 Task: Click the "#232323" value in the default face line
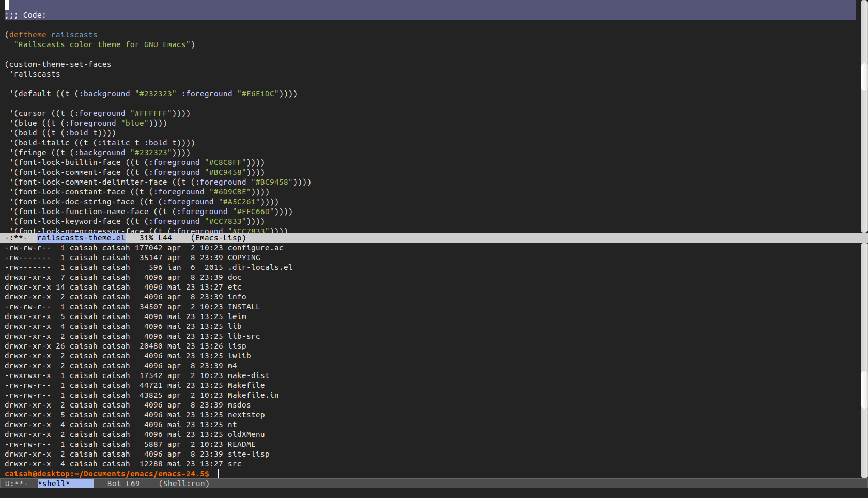(156, 94)
